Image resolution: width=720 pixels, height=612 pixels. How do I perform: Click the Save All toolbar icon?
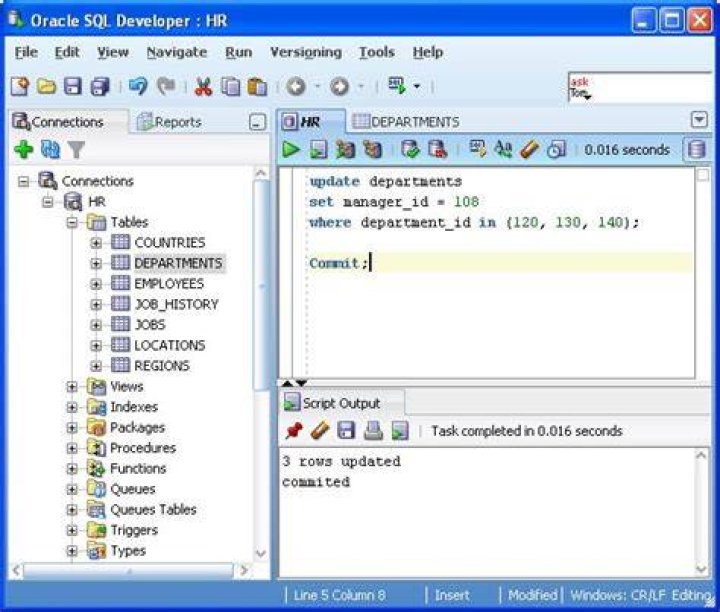point(100,86)
